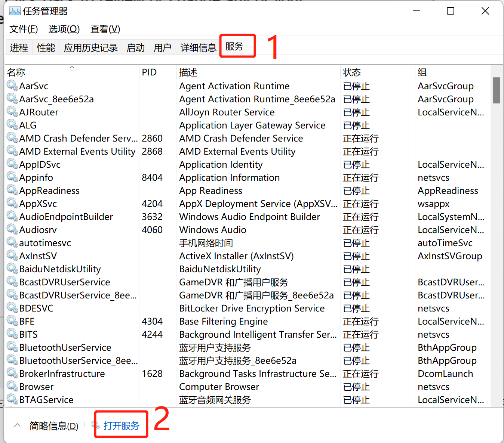Screen dimensions: 504x443
Task: Switch to the 性能 tab
Action: [46, 47]
